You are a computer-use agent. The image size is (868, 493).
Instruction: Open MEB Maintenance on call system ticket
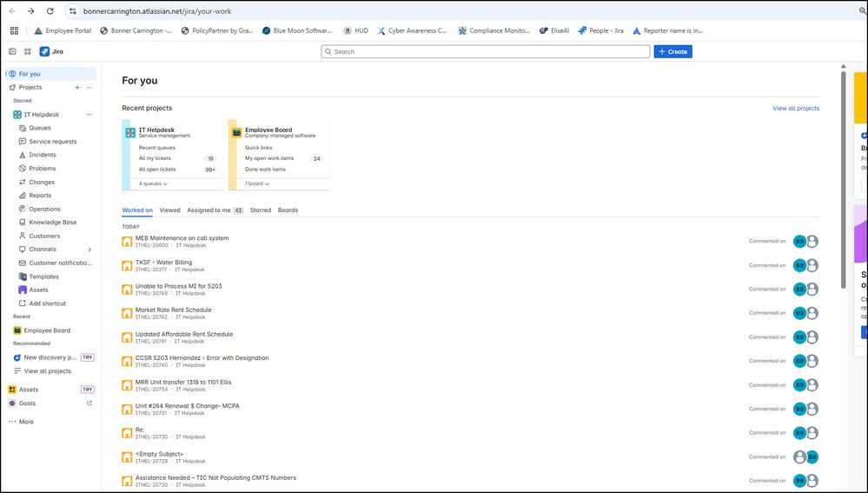(182, 238)
